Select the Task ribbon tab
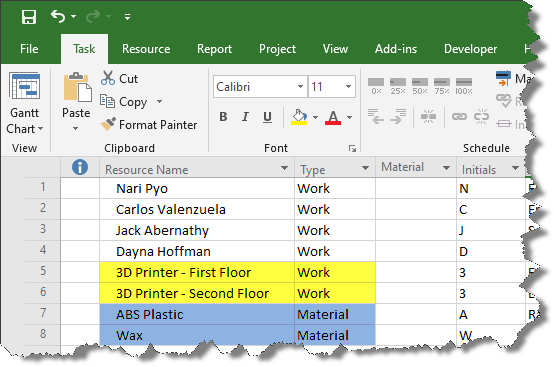This screenshot has height=367, width=554. (x=84, y=49)
